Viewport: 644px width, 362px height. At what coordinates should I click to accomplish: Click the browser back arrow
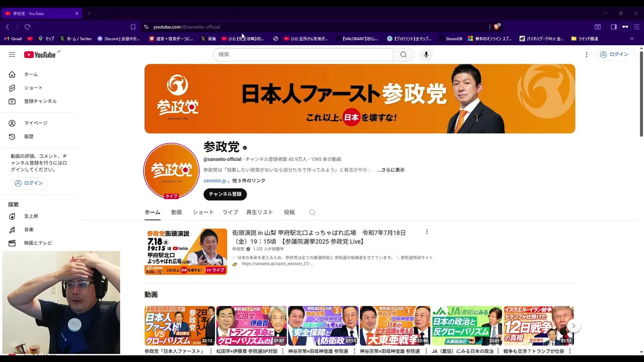(x=8, y=27)
